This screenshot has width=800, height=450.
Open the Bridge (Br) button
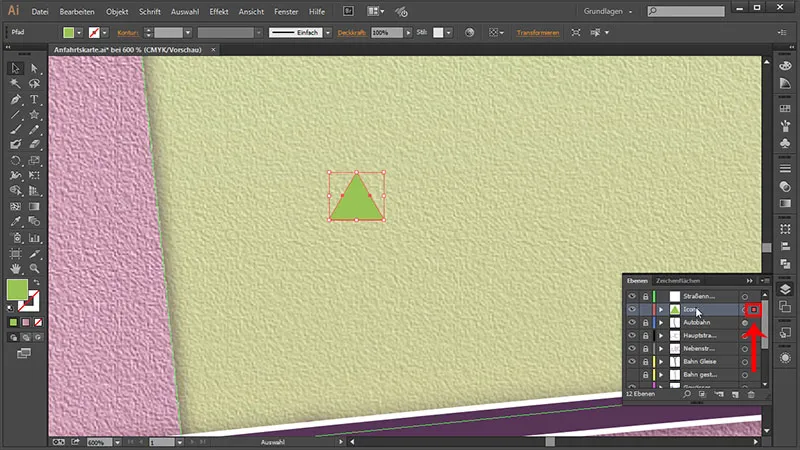click(x=348, y=11)
